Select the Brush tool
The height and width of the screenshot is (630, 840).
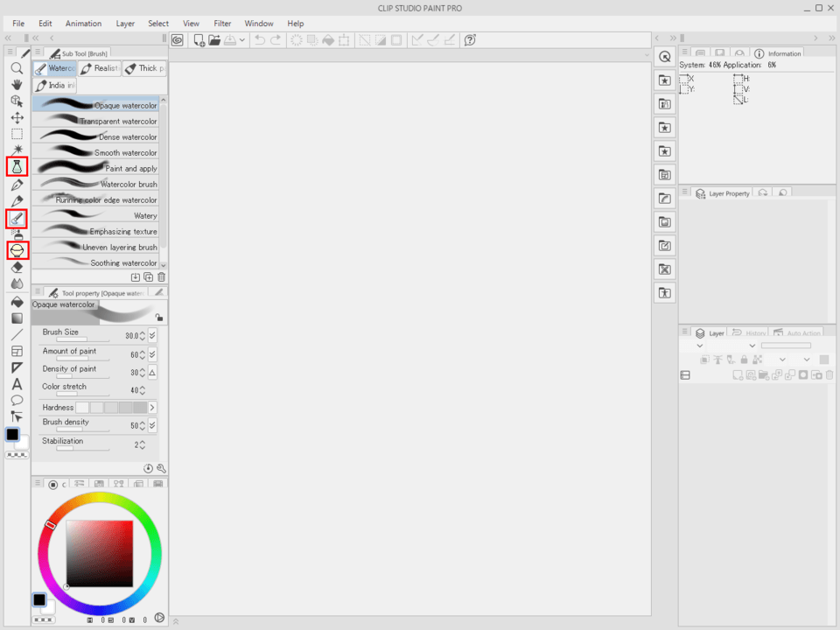[17, 219]
